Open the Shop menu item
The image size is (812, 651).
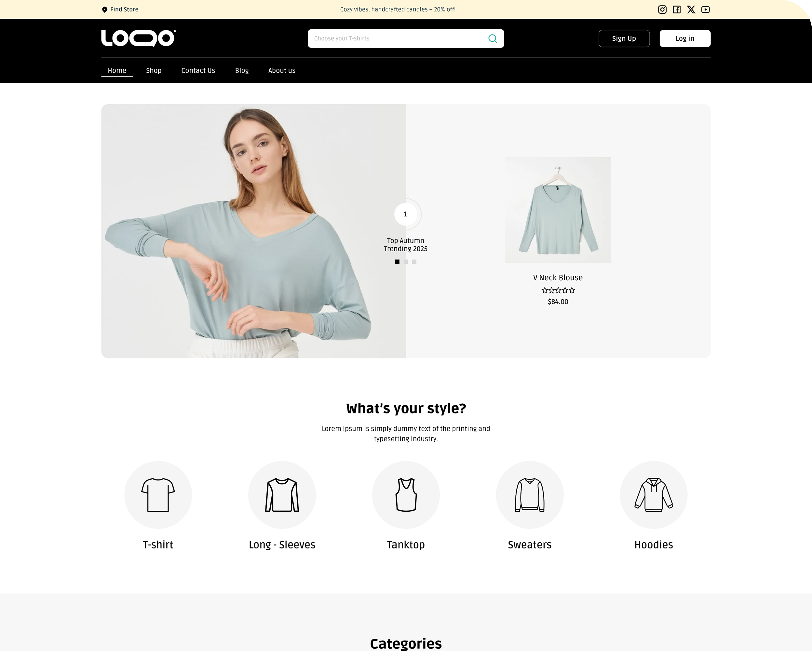point(154,70)
